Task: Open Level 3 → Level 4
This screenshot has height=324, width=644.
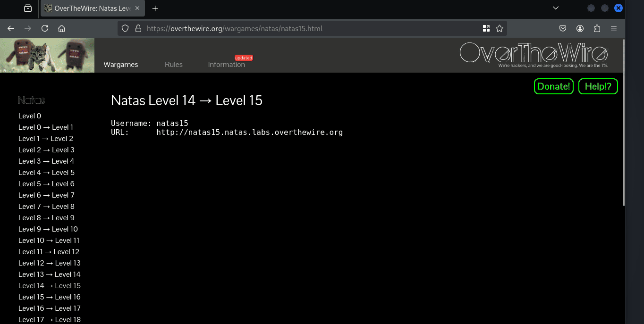Action: (46, 161)
